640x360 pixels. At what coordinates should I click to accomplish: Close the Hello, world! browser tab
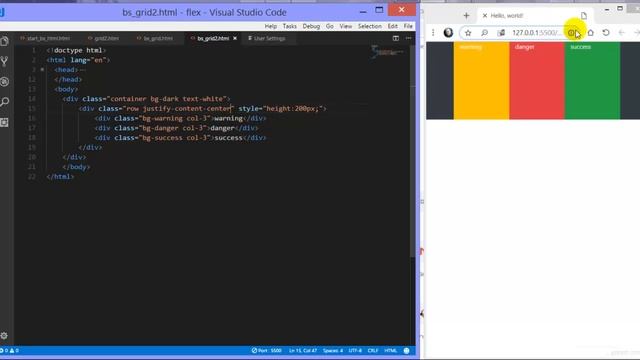pyautogui.click(x=485, y=16)
